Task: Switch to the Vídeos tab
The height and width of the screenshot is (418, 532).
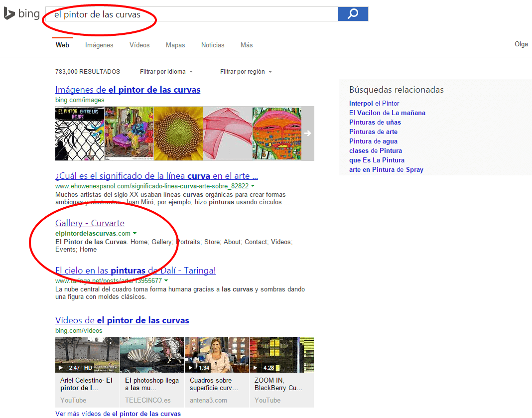Action: click(139, 45)
